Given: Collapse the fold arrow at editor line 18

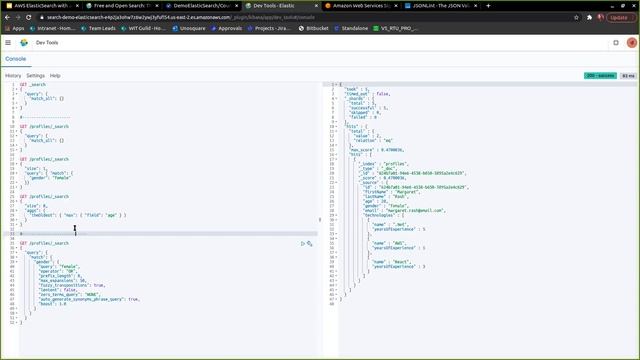Looking at the screenshot, I should pos(17,164).
